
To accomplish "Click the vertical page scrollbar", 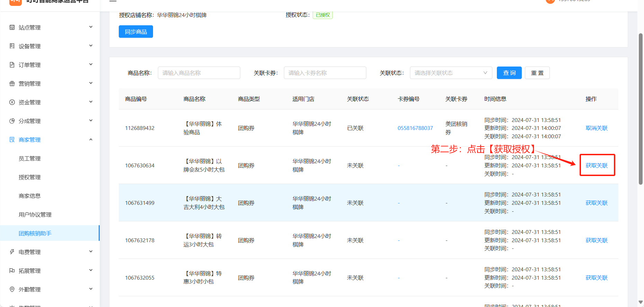I will pos(641,109).
